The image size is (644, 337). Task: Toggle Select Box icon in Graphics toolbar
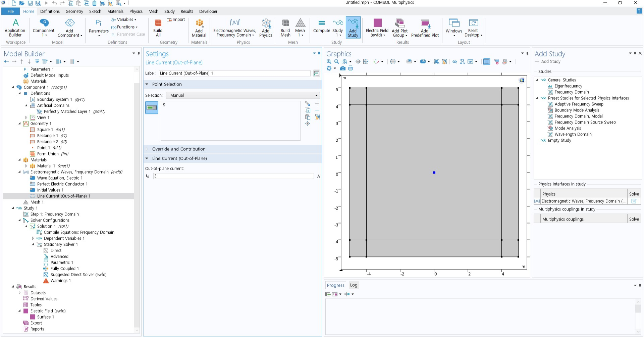(437, 61)
